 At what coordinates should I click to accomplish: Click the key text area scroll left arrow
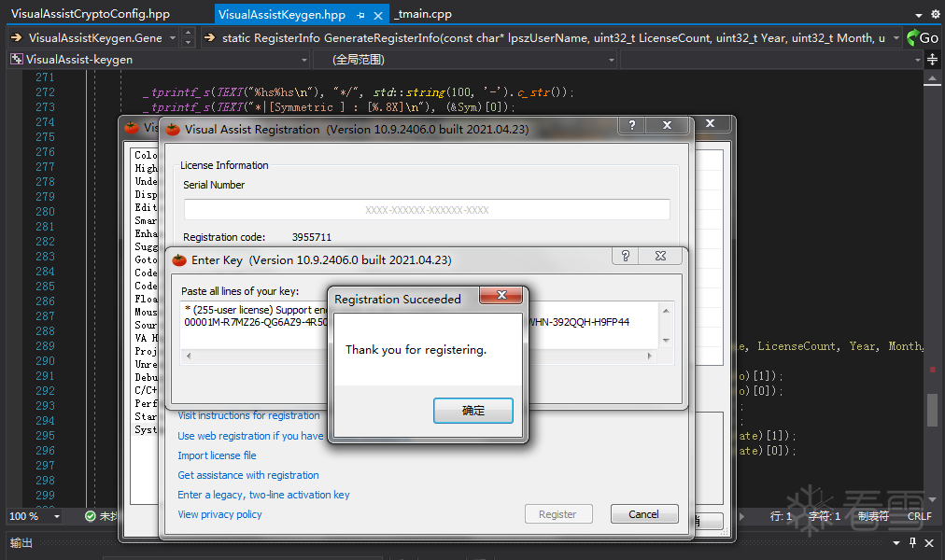189,356
